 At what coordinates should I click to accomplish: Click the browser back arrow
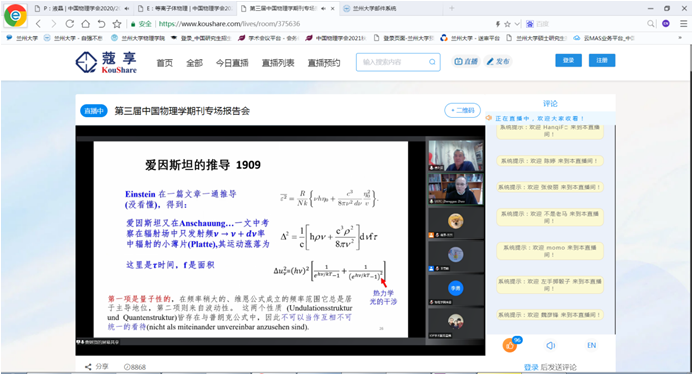38,24
